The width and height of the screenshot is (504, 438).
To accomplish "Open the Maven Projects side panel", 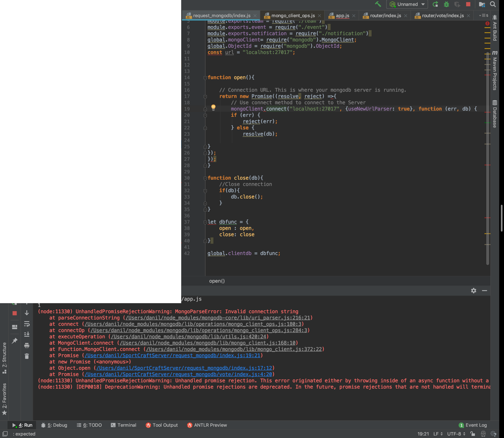I will [495, 71].
